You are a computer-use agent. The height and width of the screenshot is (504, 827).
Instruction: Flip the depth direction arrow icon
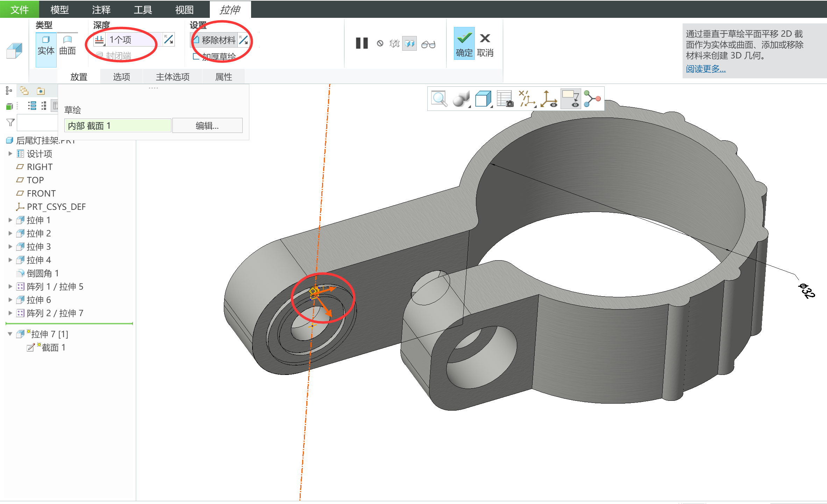(169, 40)
